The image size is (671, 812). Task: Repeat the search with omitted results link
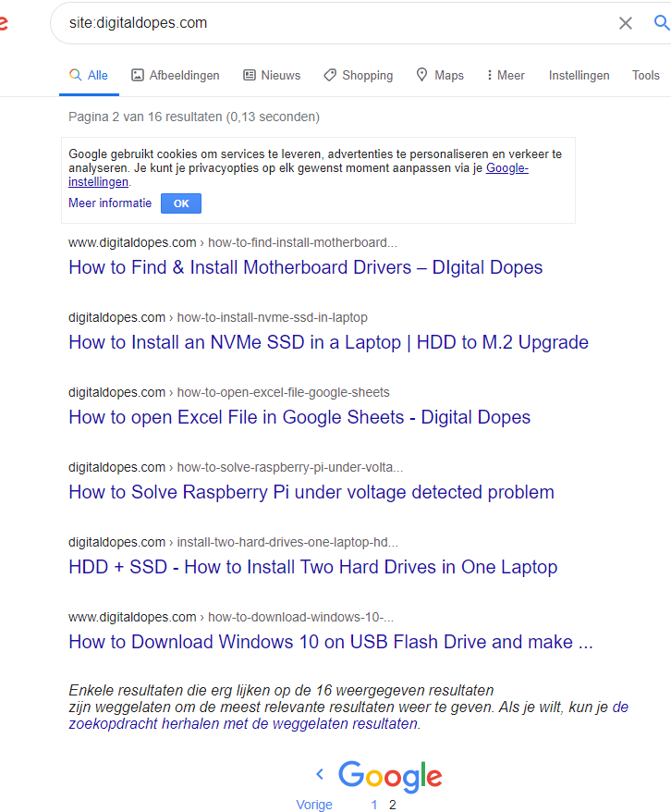[243, 723]
